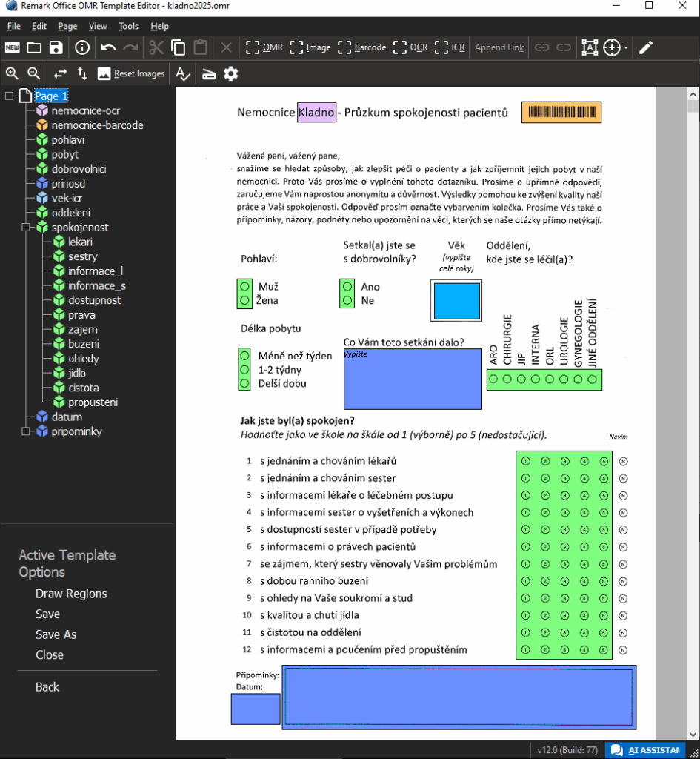Open the settings gear in toolbar
This screenshot has height=759, width=700.
(231, 73)
